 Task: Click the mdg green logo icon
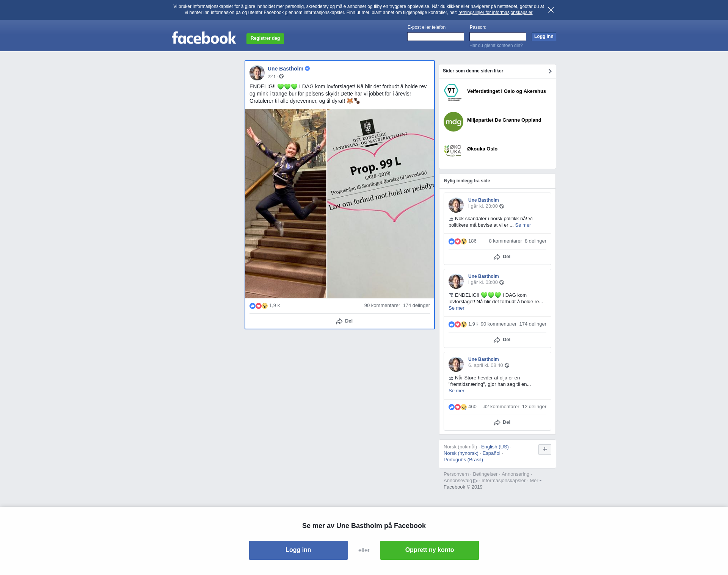453,122
